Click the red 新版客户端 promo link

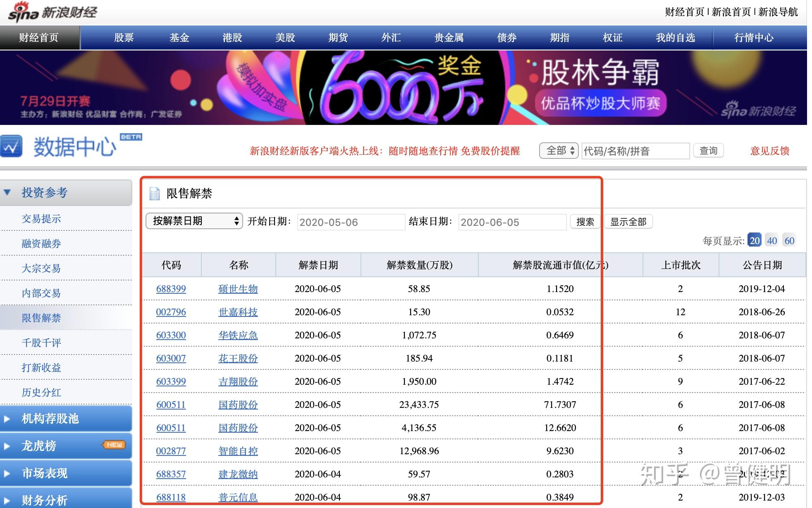(385, 151)
